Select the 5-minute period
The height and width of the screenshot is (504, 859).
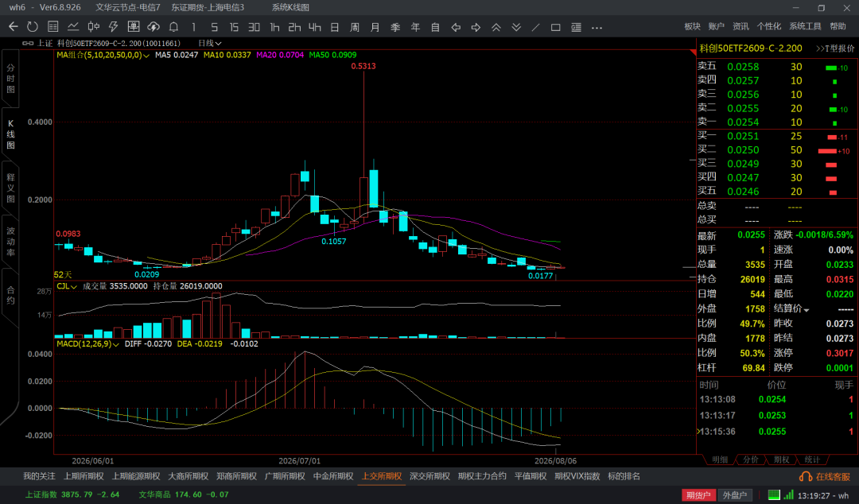pos(214,27)
